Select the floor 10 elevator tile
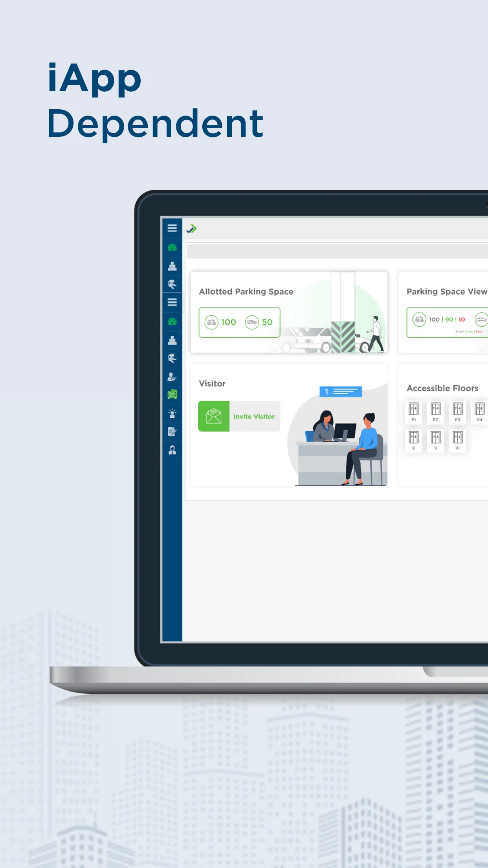488x868 pixels. (457, 440)
